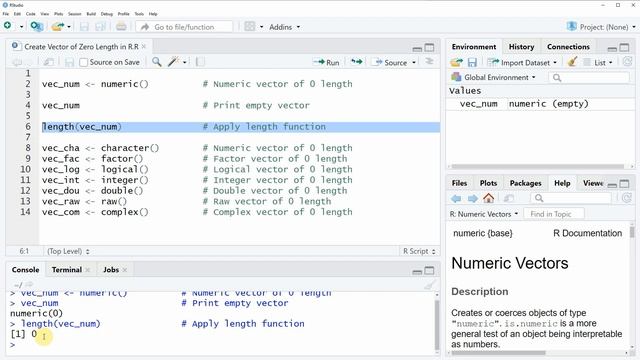640x360 pixels.
Task: Open the File menu
Action: click(x=6, y=14)
